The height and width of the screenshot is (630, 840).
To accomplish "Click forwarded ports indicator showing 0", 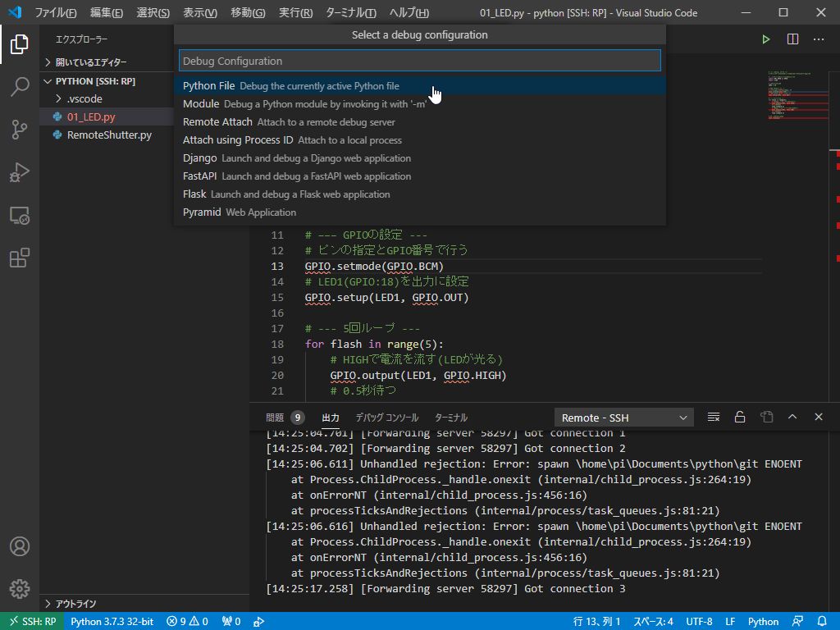I will coord(231,622).
